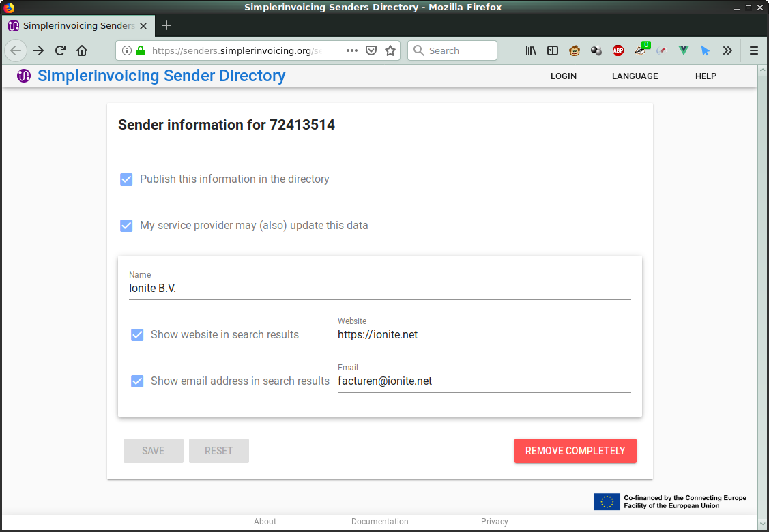This screenshot has width=769, height=532.
Task: View site information via the info icon
Action: [126, 50]
